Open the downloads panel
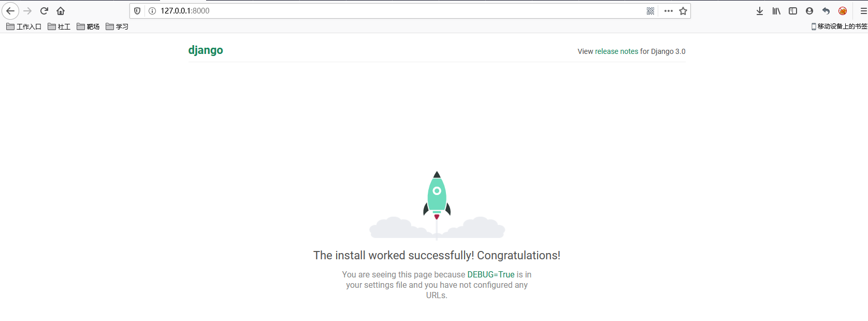Viewport: 868px width, 321px height. click(x=760, y=11)
